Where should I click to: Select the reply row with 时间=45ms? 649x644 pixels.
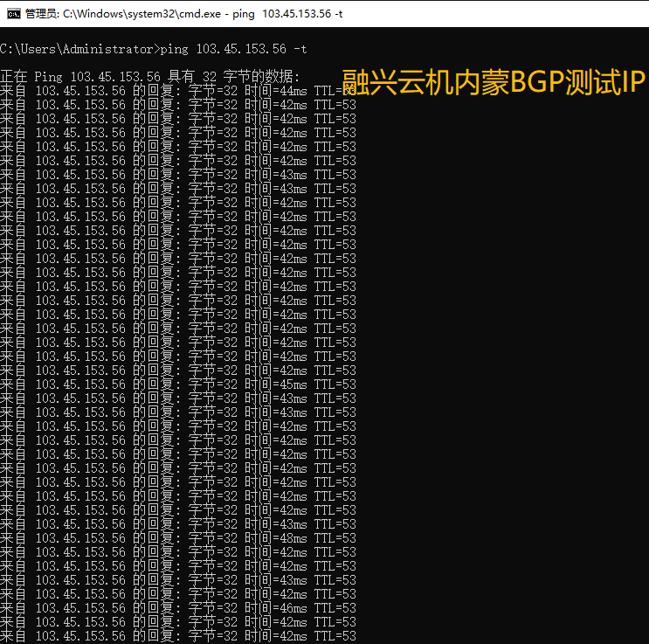click(178, 384)
